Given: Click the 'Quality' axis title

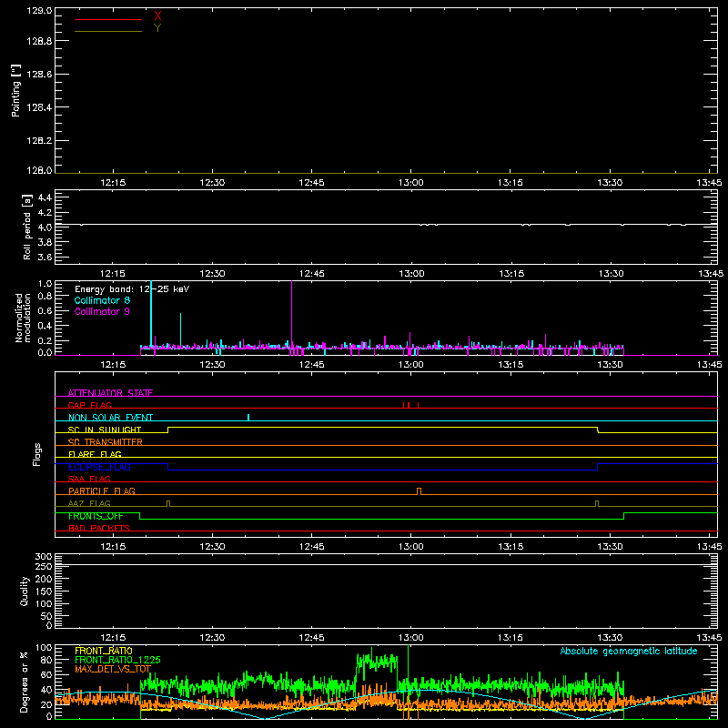Looking at the screenshot, I should (25, 591).
